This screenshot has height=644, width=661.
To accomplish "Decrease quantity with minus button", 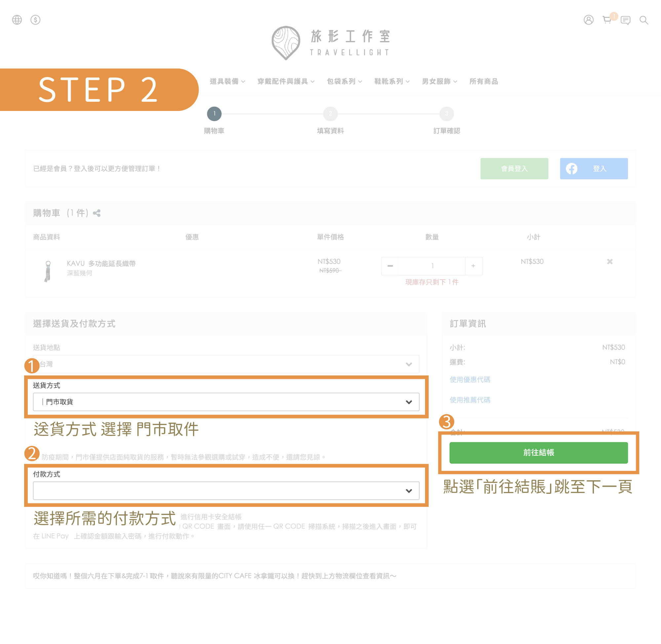I will 390,266.
